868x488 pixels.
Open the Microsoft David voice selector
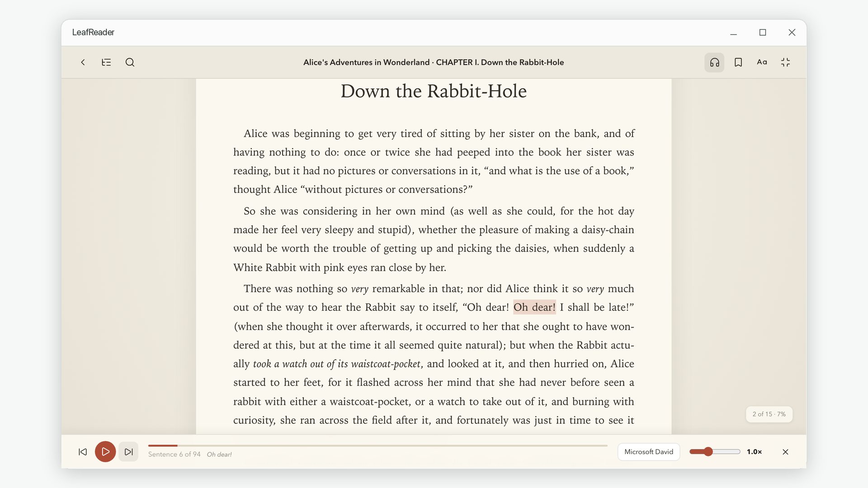(x=649, y=452)
